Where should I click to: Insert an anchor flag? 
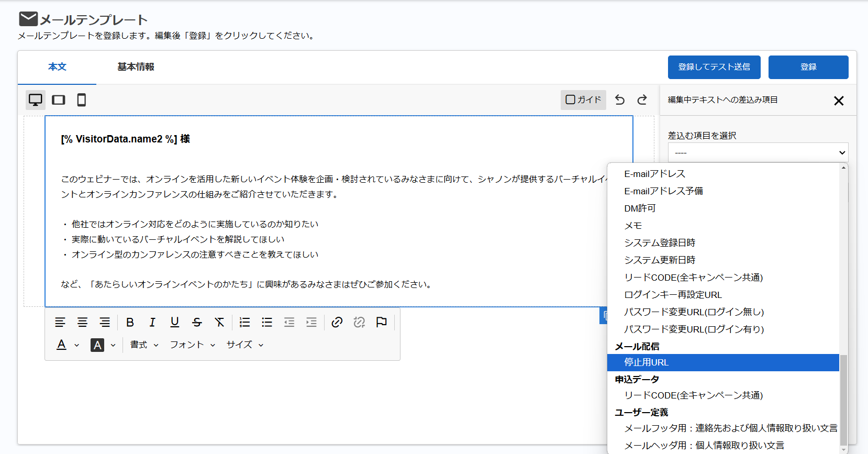point(382,323)
